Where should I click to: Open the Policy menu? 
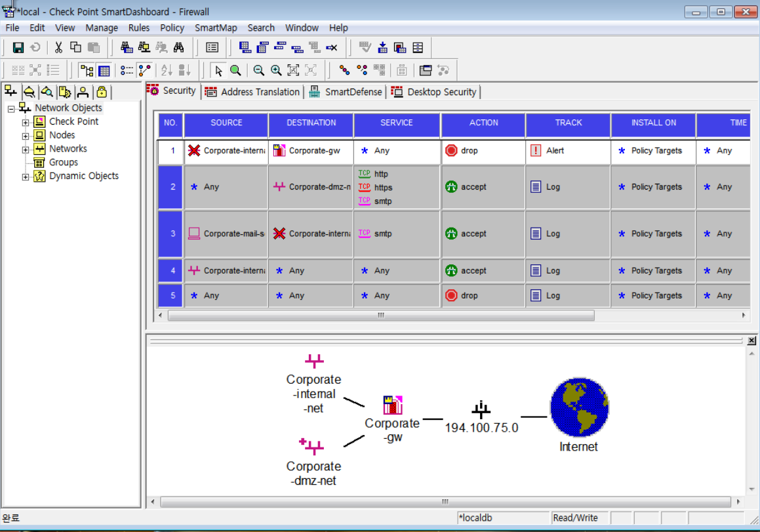pyautogui.click(x=172, y=28)
